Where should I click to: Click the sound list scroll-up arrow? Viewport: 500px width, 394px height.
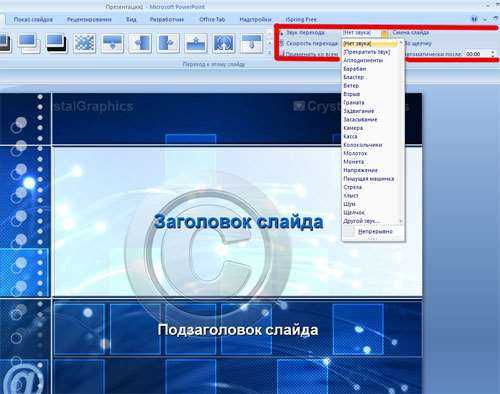coord(401,43)
